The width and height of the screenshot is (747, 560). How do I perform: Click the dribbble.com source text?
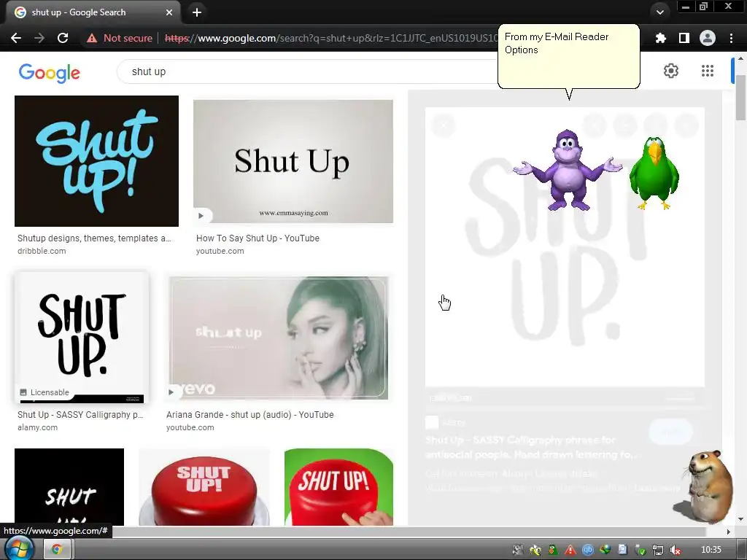click(42, 251)
